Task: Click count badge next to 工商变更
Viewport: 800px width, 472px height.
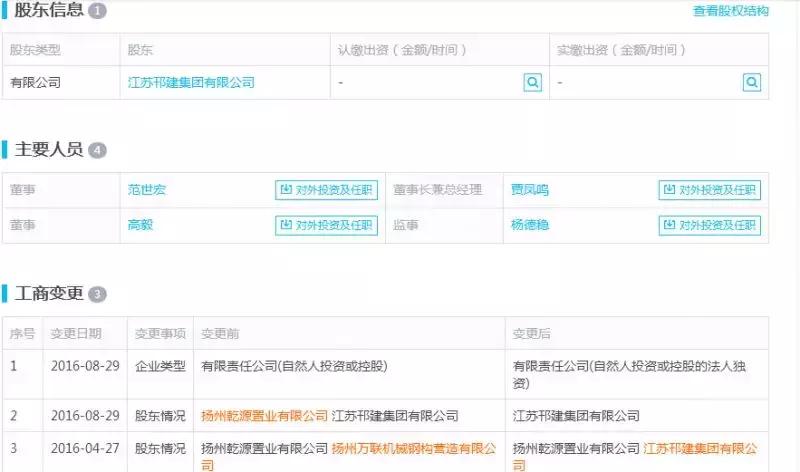Action: click(97, 294)
